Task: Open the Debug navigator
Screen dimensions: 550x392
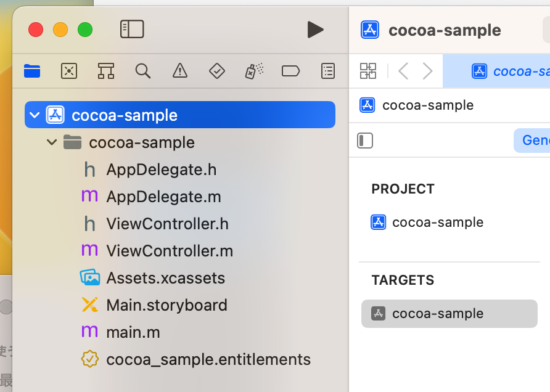Action: click(x=253, y=71)
